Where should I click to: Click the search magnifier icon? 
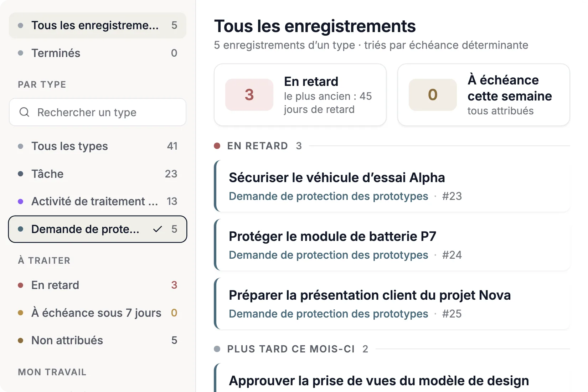tap(24, 112)
